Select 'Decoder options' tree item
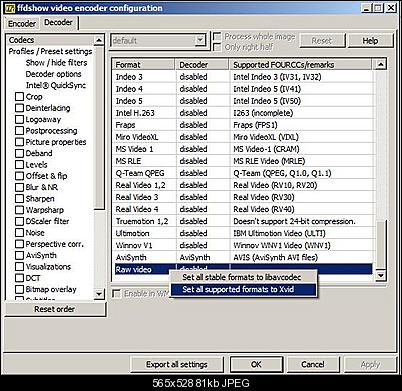 tap(53, 74)
